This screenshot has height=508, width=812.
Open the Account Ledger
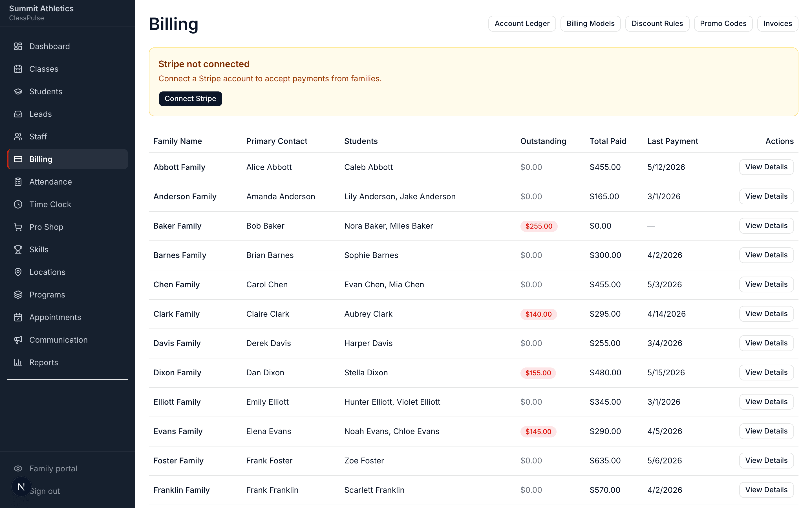522,23
